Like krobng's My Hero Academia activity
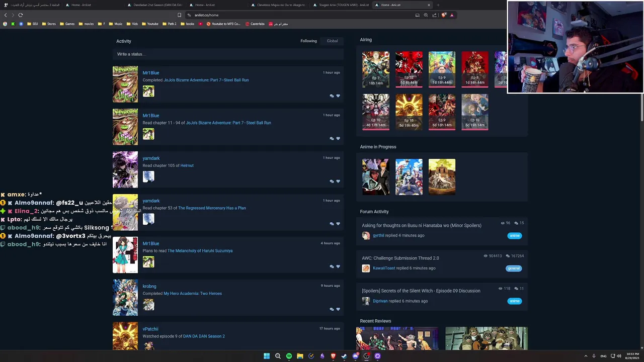Image resolution: width=644 pixels, height=362 pixels. coord(338,309)
